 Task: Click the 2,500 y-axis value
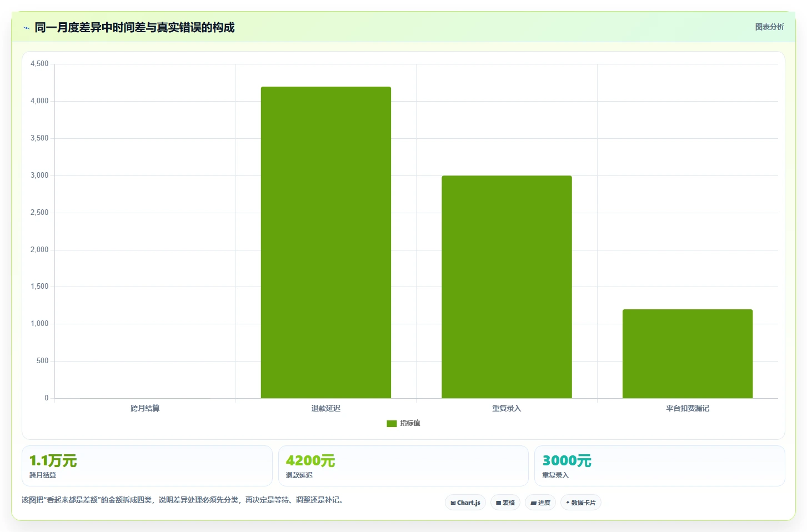(x=39, y=213)
